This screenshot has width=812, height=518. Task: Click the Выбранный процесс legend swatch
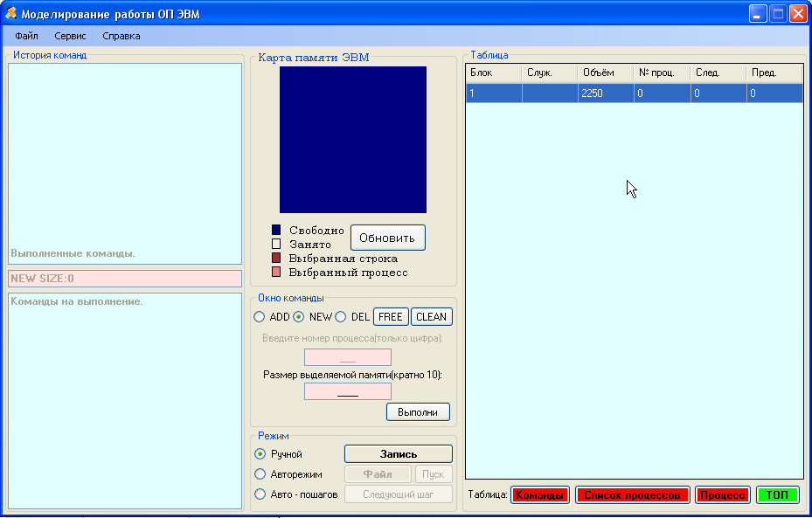pos(276,272)
